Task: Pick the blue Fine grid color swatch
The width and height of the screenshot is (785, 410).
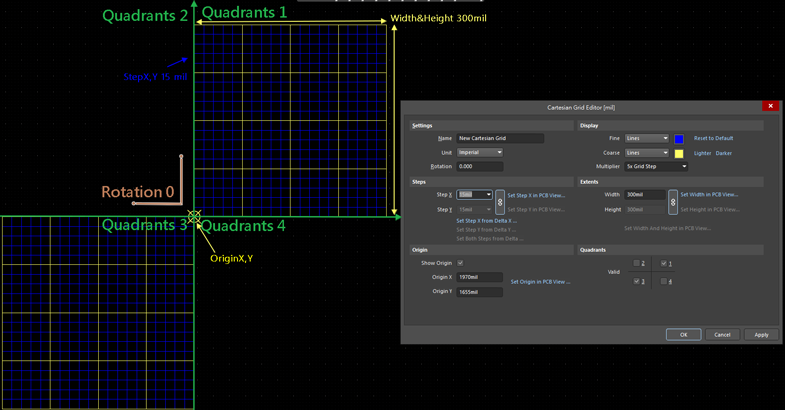Action: 679,139
